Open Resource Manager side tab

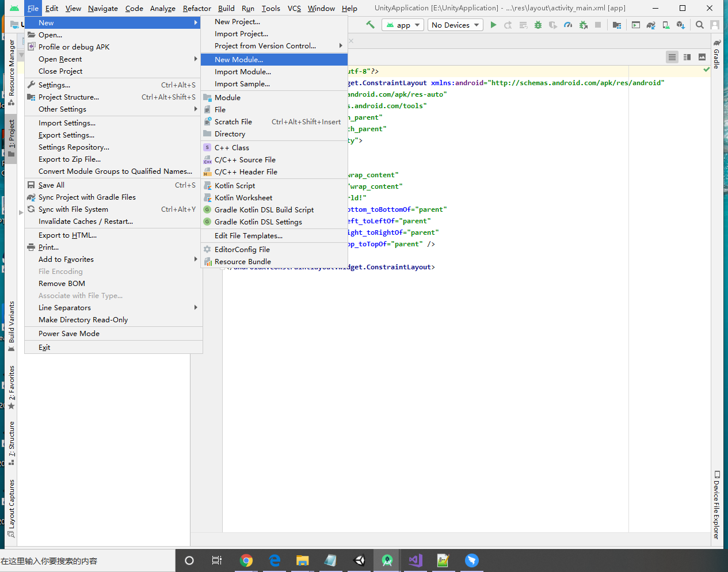12,73
